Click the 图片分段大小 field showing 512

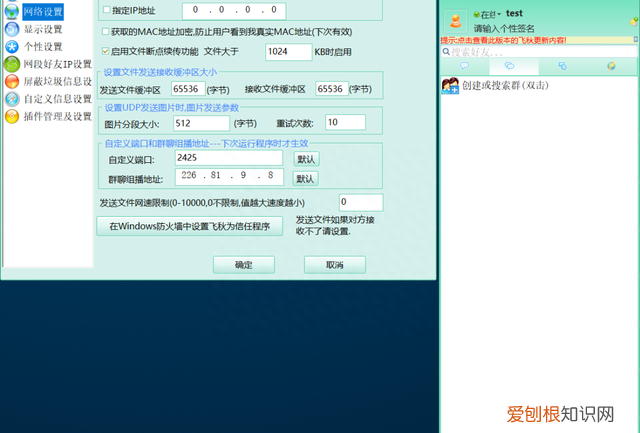201,123
